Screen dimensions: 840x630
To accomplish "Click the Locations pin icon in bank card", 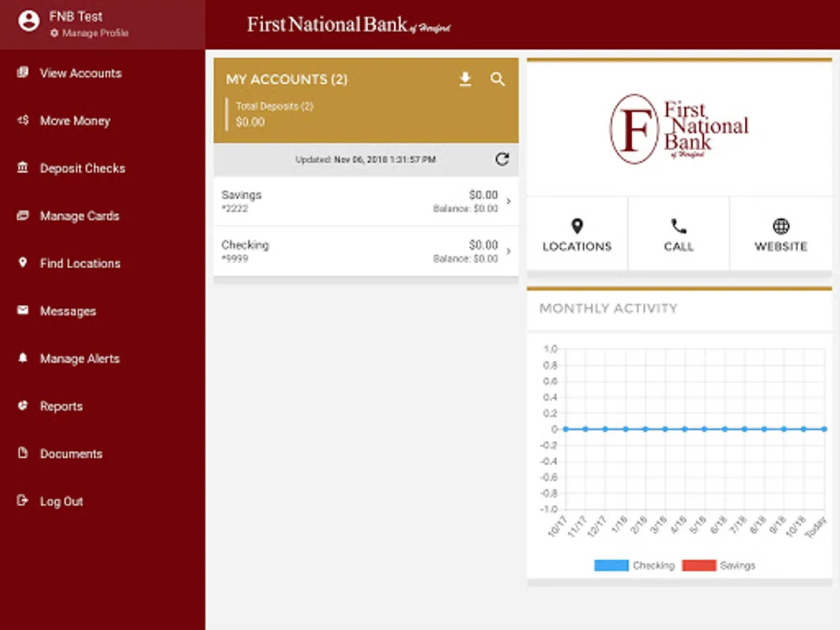I will (577, 226).
